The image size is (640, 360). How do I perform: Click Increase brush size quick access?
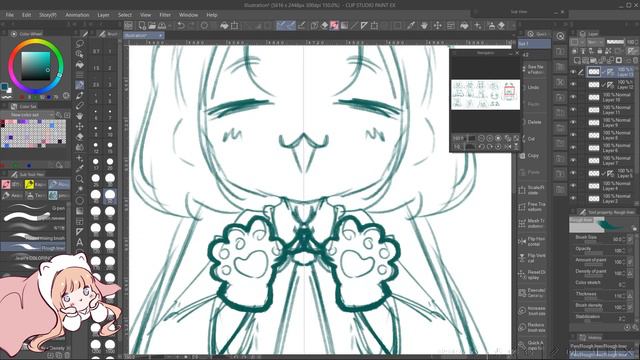(x=533, y=311)
